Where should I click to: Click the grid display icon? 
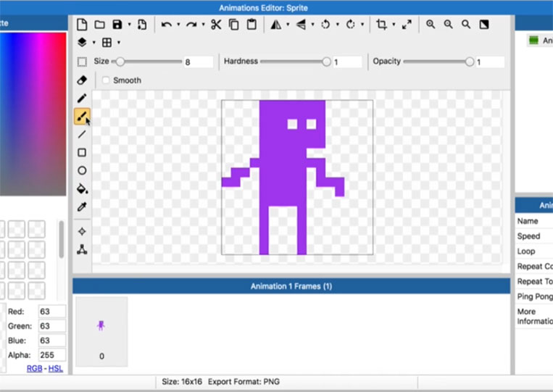pyautogui.click(x=107, y=42)
